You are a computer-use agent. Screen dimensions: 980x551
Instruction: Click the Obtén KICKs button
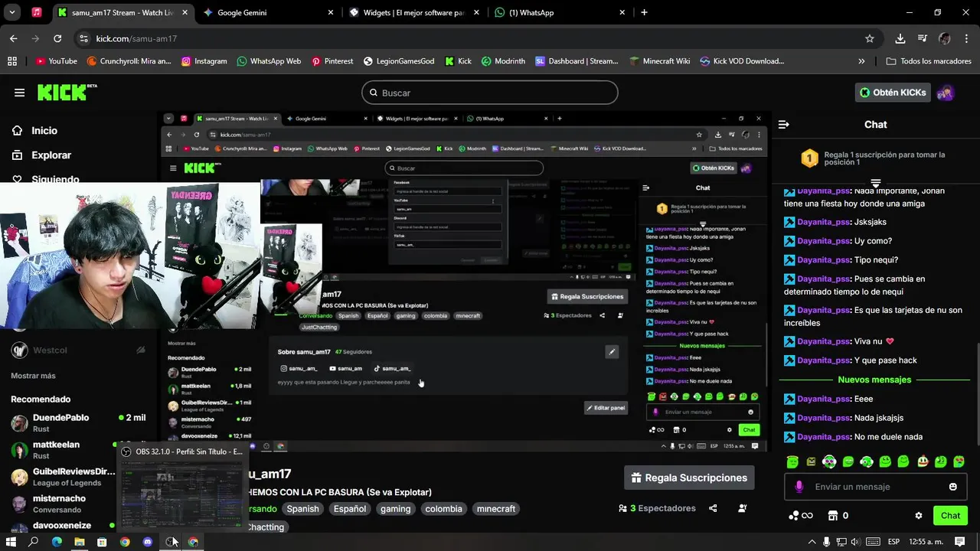point(893,93)
